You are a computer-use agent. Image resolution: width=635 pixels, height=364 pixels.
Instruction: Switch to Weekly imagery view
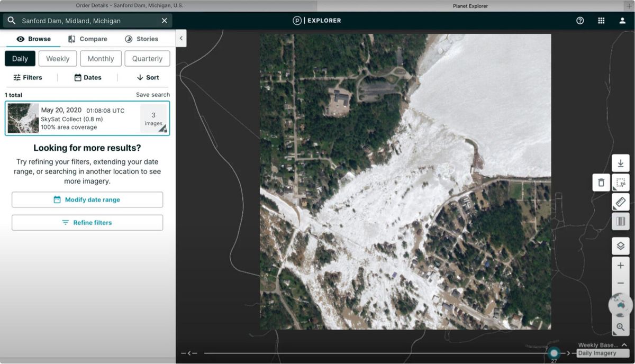[57, 58]
